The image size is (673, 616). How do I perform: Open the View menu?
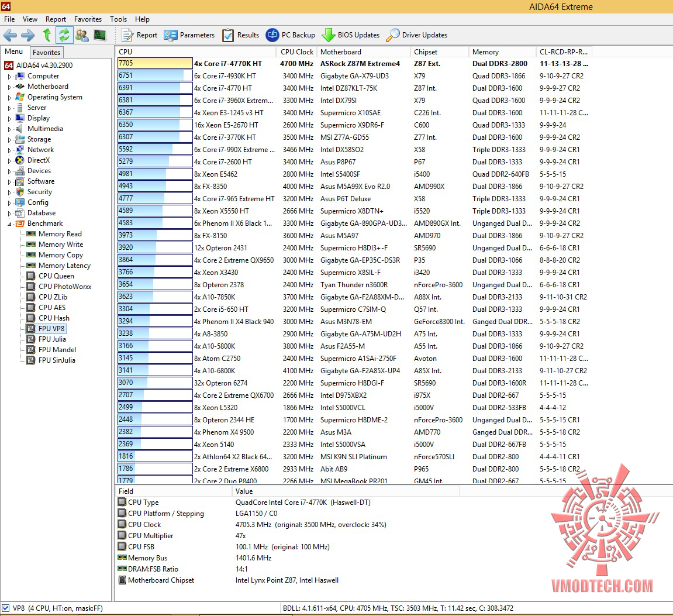click(30, 19)
